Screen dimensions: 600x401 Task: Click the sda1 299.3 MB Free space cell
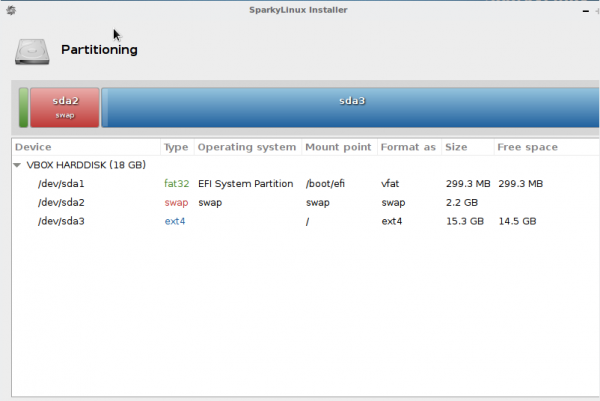(x=520, y=184)
